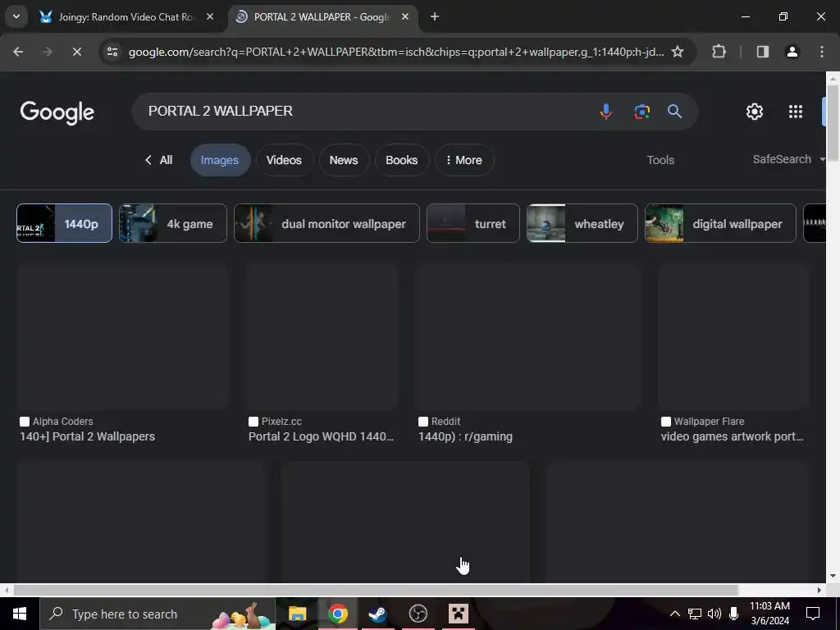
Task: Open Chrome profile avatar icon
Action: tap(792, 52)
